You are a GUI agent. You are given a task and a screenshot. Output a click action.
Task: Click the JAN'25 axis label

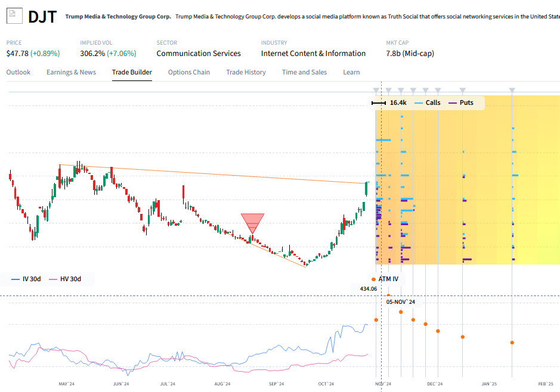489,384
